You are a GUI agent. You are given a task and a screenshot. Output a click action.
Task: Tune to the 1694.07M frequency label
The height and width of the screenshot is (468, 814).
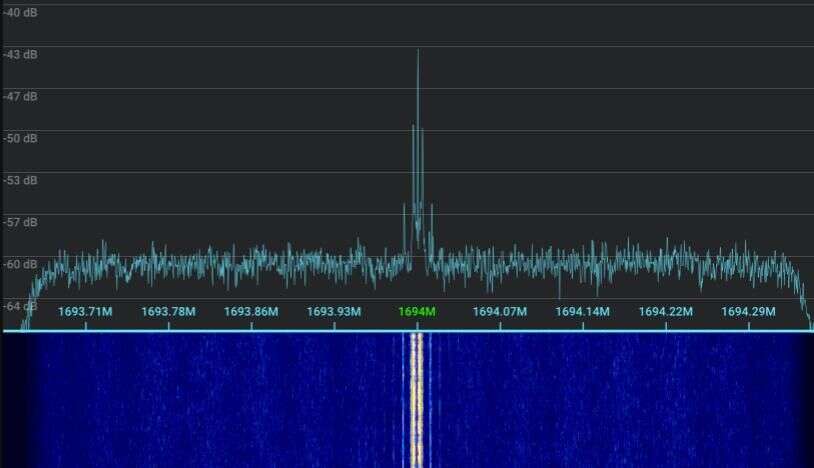coord(499,311)
